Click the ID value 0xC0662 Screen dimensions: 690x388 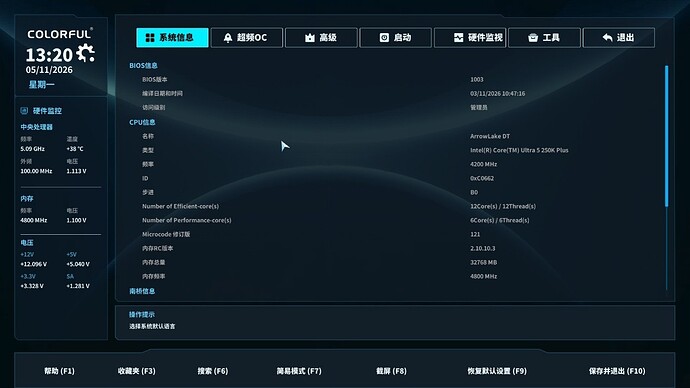[x=482, y=179]
